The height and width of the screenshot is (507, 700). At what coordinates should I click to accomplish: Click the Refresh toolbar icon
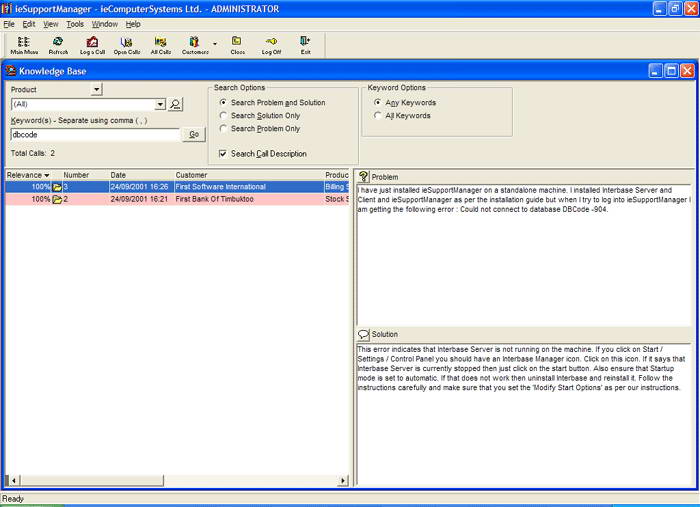pos(58,46)
